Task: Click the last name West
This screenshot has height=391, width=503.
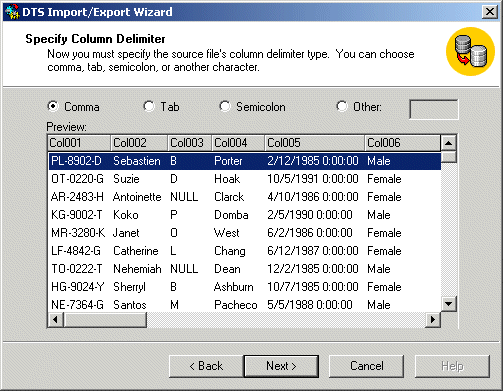Action: [x=227, y=233]
